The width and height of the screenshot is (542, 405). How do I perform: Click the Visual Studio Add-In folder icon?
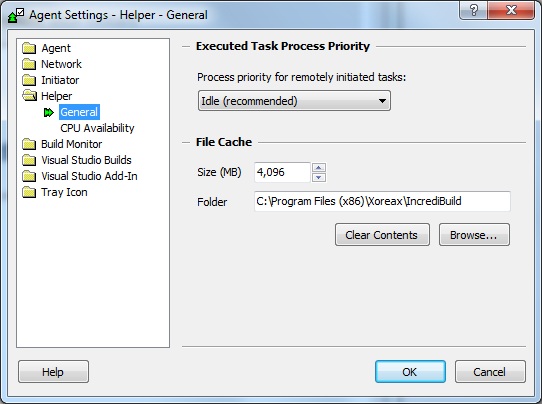point(29,176)
